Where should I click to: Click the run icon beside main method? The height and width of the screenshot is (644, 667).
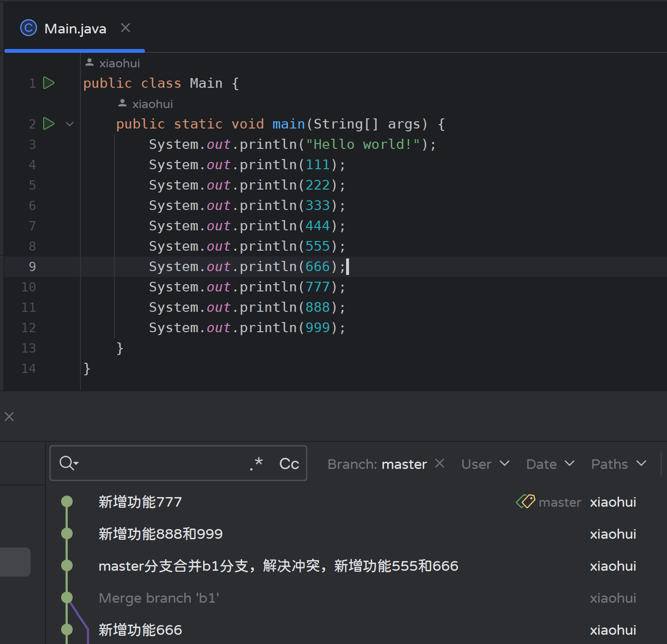[x=48, y=124]
